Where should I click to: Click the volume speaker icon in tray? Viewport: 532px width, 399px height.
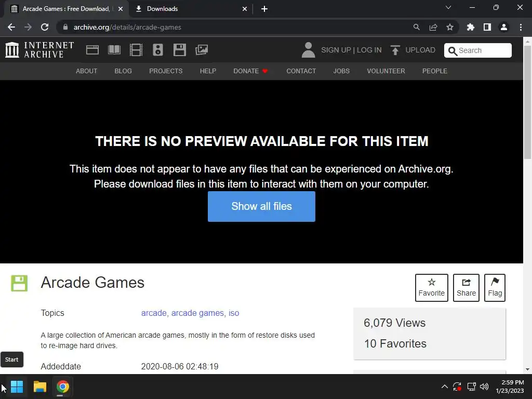[x=484, y=387]
